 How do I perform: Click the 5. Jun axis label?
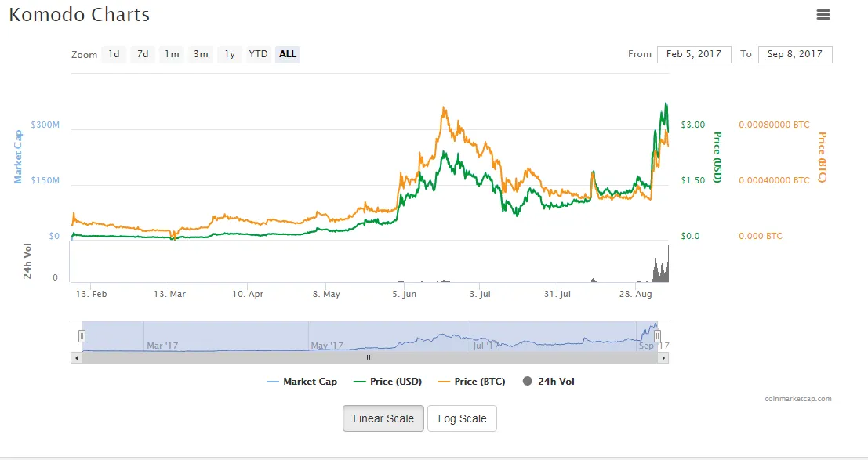coord(404,294)
